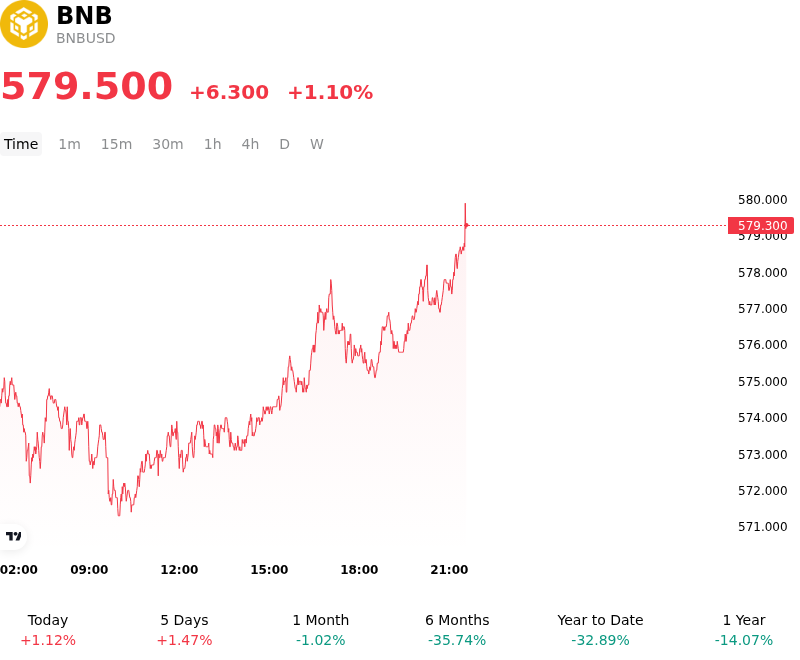Image resolution: width=800 pixels, height=660 pixels.
Task: Select the 6 Months performance range
Action: (457, 630)
